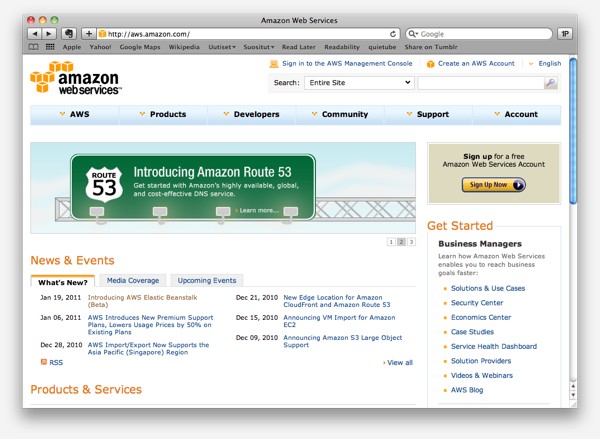Click the orange RSS feed icon

(x=43, y=361)
